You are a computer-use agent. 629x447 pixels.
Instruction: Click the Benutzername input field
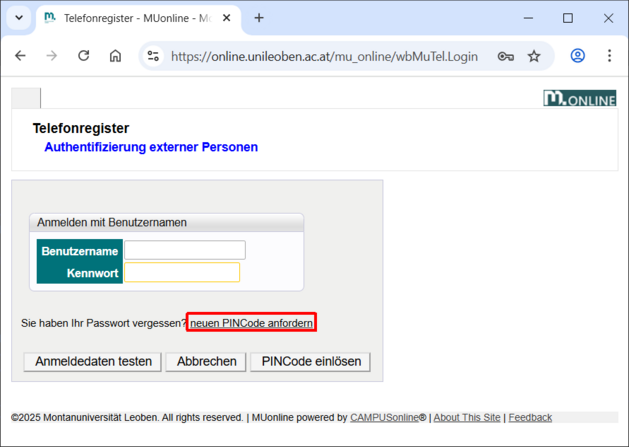point(185,250)
